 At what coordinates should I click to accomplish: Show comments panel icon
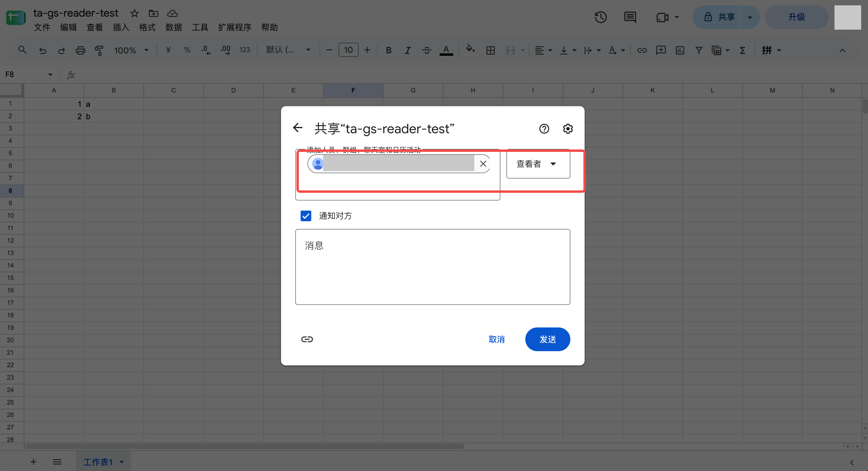(630, 17)
